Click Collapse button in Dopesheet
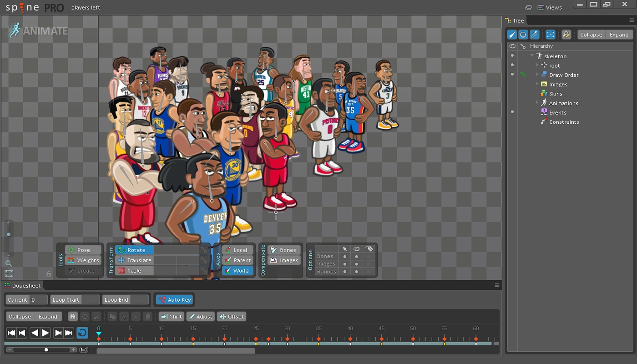The image size is (637, 364). (20, 316)
